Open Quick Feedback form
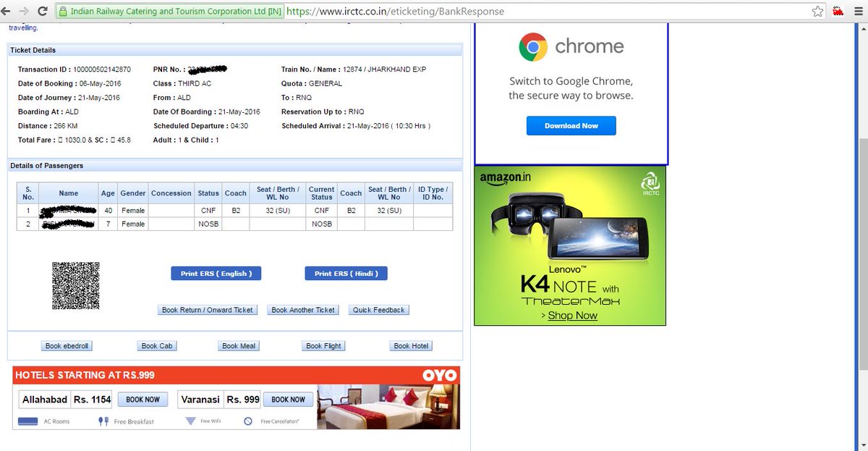868x451 pixels. pyautogui.click(x=378, y=309)
